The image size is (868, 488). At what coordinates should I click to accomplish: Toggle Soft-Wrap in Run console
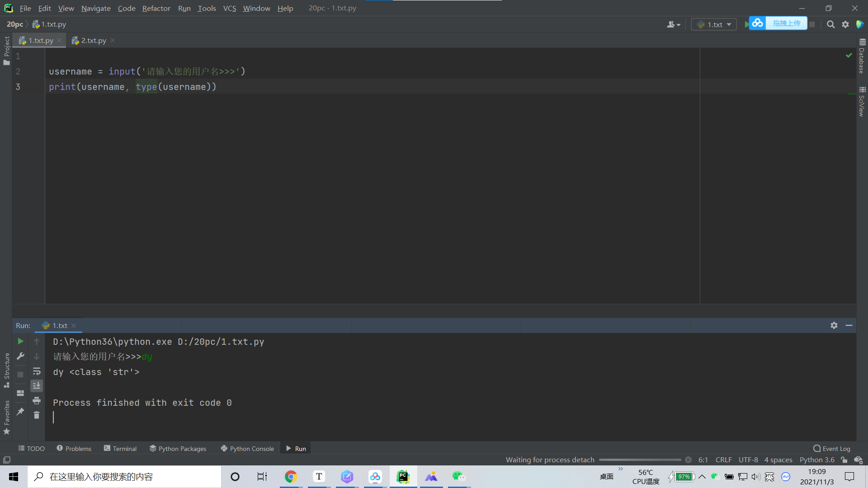pyautogui.click(x=37, y=371)
